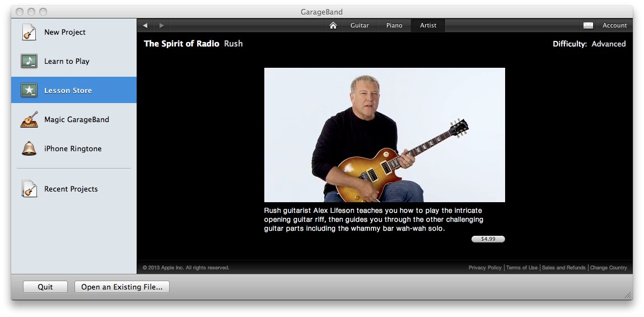Screen dimensions: 644x317
Task: Click the envelope mail icon
Action: pyautogui.click(x=588, y=25)
